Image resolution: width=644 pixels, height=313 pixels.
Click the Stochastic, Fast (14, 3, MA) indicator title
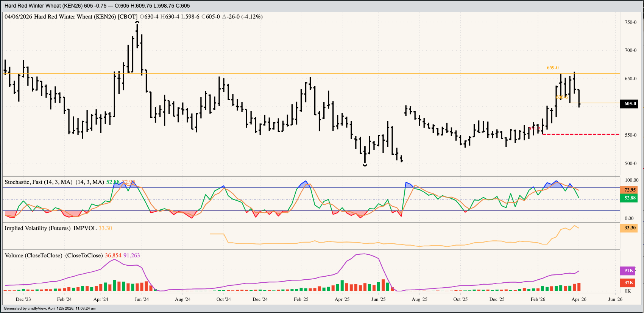[x=38, y=182]
